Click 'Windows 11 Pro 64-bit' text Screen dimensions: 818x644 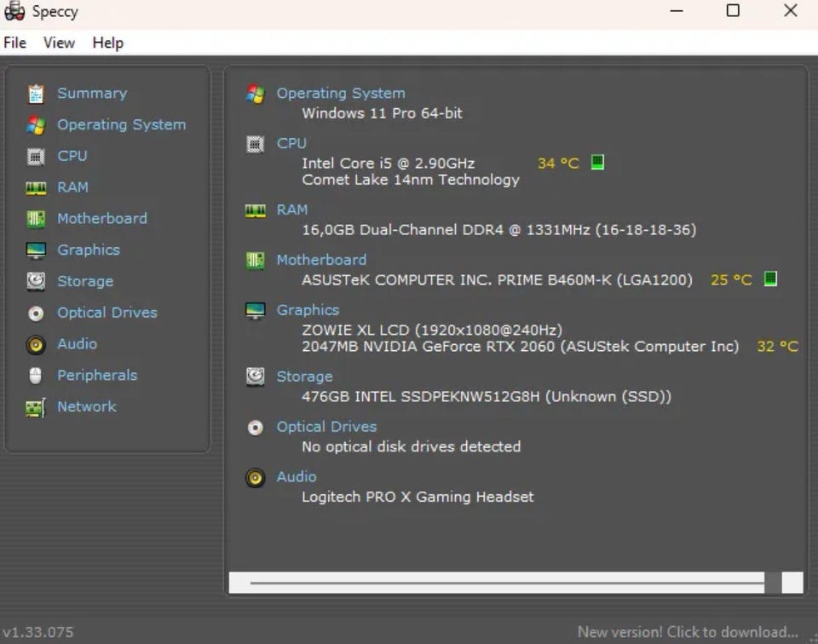[x=382, y=113]
